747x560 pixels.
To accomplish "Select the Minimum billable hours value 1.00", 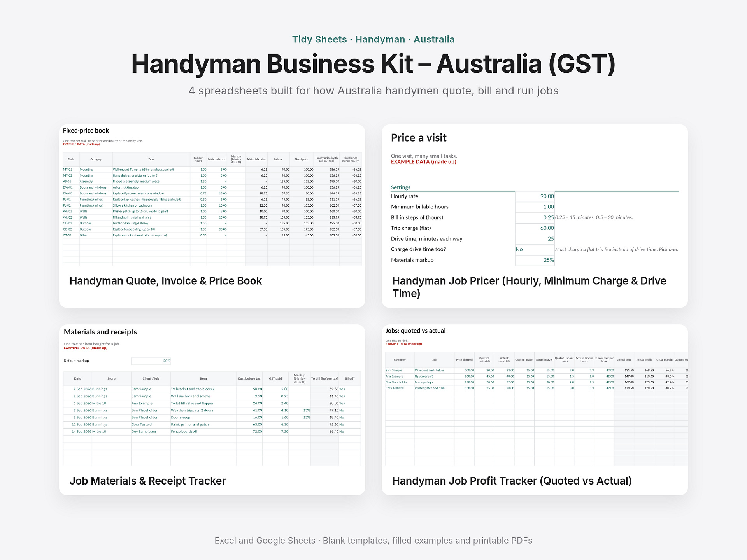I will coord(535,207).
